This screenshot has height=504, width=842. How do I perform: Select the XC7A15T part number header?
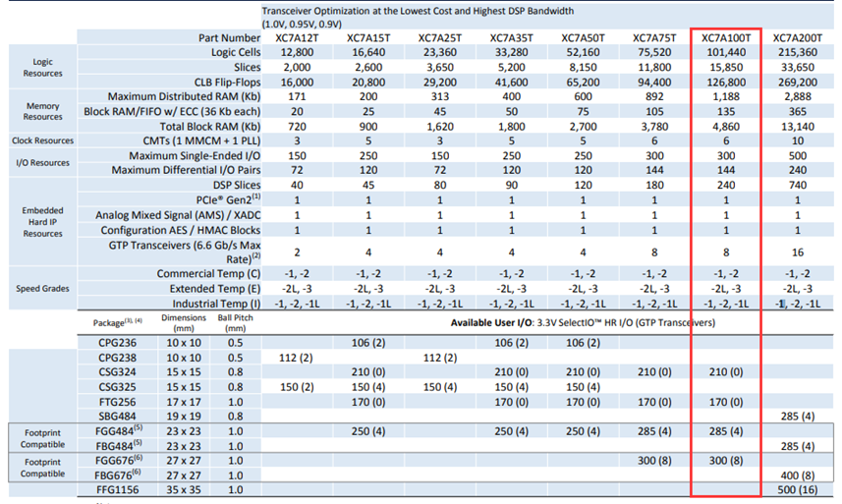coord(368,38)
